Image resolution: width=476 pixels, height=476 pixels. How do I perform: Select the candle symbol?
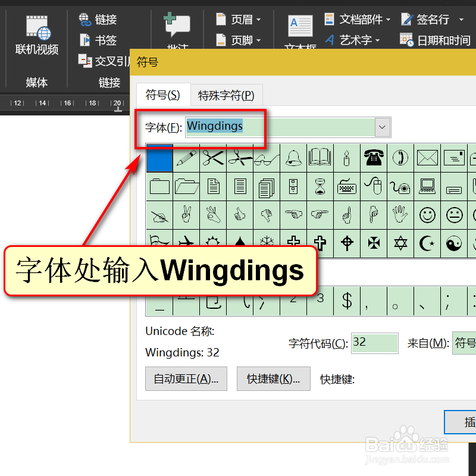(347, 158)
